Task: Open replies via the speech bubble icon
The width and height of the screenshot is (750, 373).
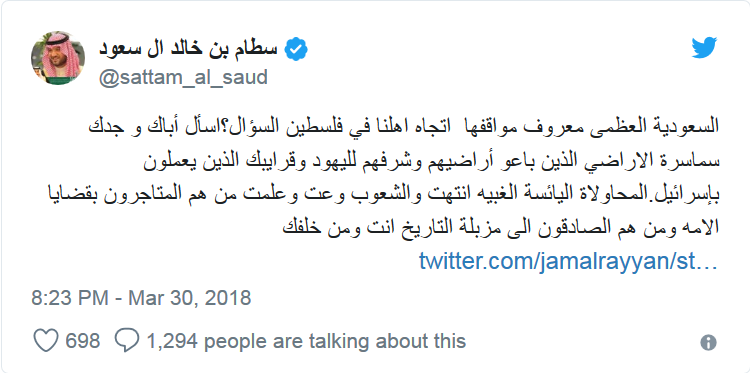Action: pyautogui.click(x=127, y=340)
